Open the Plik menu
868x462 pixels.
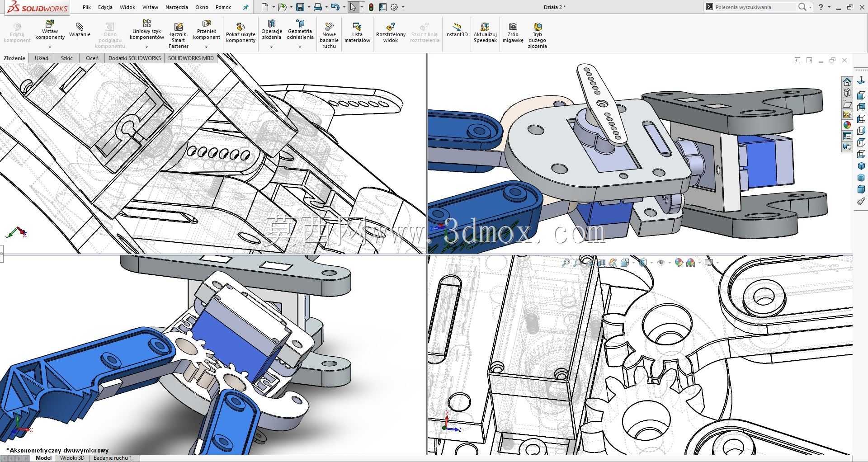pyautogui.click(x=87, y=7)
